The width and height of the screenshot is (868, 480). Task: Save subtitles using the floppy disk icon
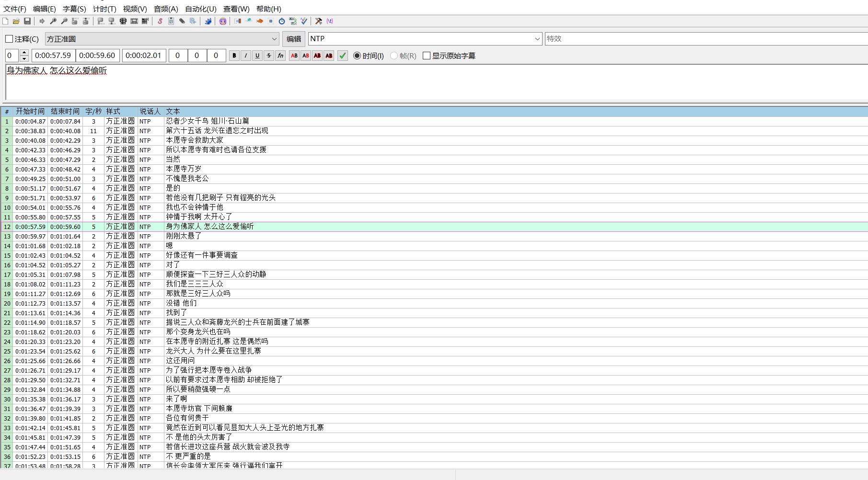(27, 21)
